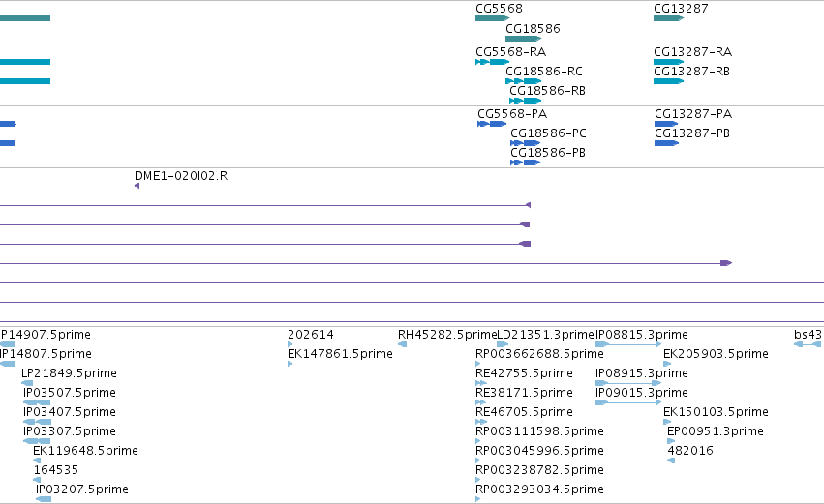Select the RP003045996.5prime label

pos(539,451)
